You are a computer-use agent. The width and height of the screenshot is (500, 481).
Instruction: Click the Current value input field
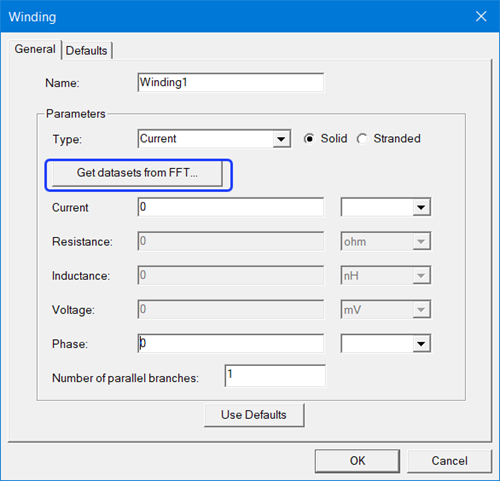pyautogui.click(x=231, y=207)
